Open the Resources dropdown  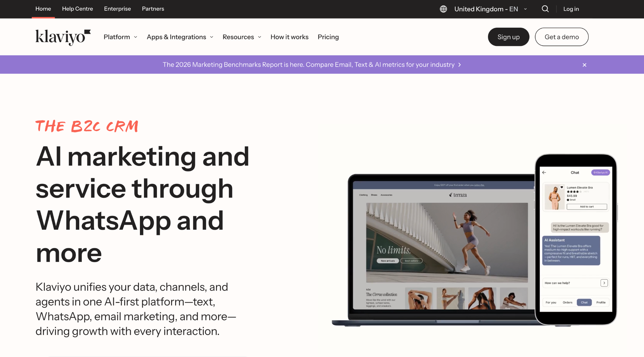pyautogui.click(x=241, y=37)
